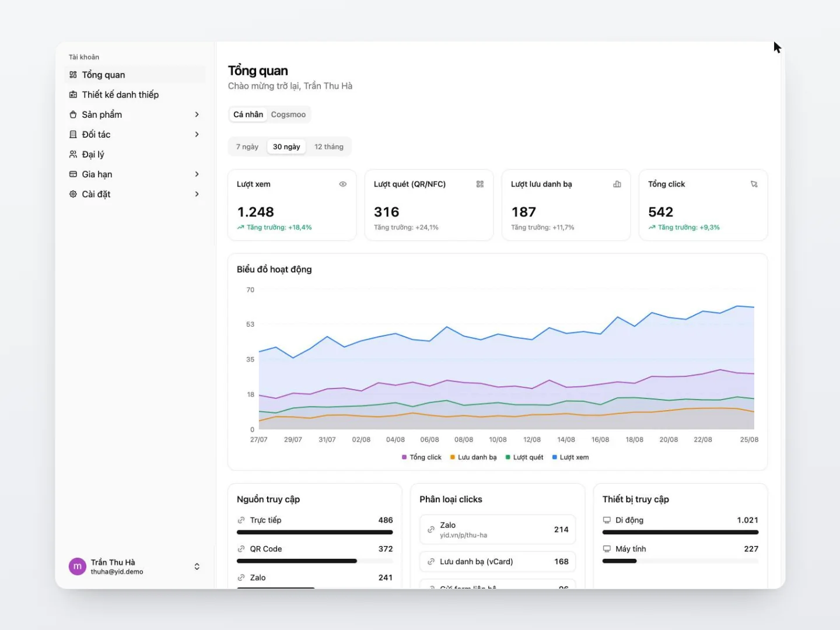
Task: Expand the Sản phẩm submenu chevron
Action: coord(197,114)
